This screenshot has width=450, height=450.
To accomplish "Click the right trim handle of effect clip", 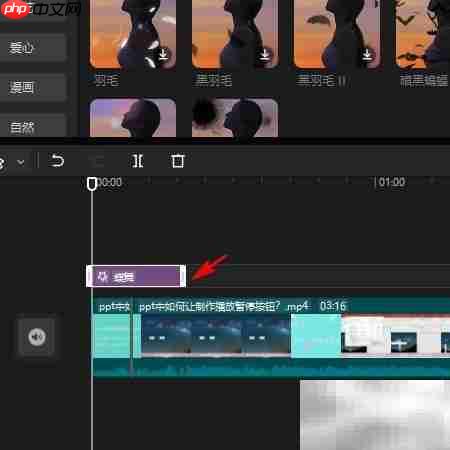I will point(183,276).
